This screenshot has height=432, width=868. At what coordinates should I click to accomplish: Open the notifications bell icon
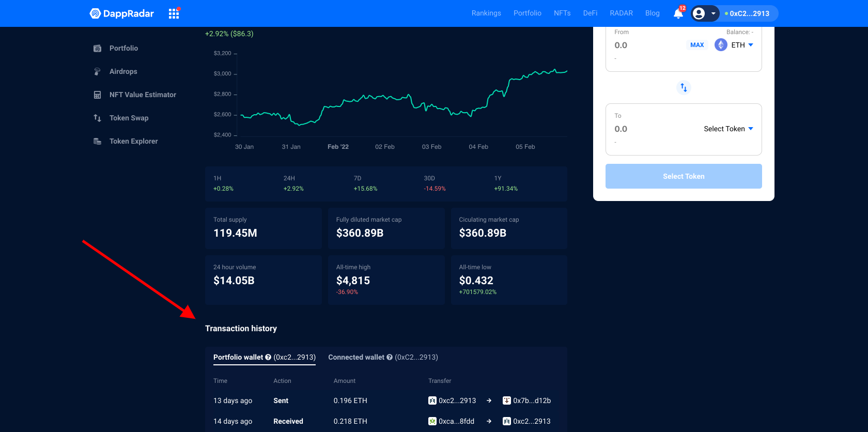pos(678,13)
